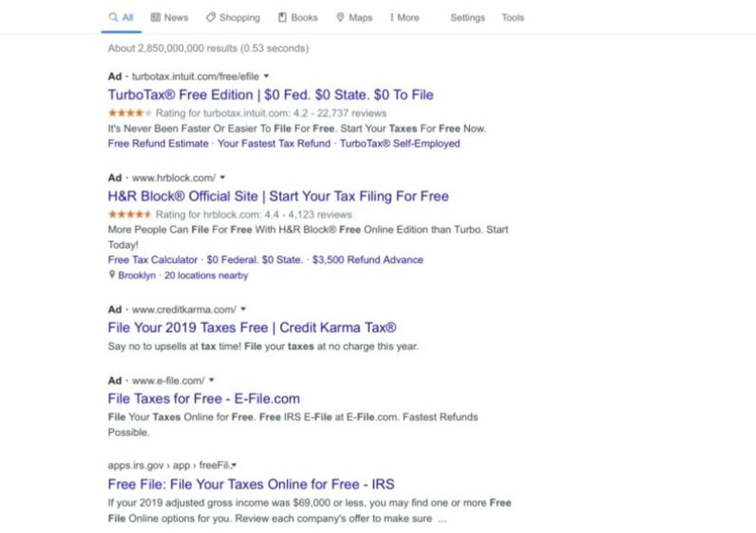Open the Settings menu
Image resolution: width=756 pixels, height=533 pixels.
tap(467, 18)
